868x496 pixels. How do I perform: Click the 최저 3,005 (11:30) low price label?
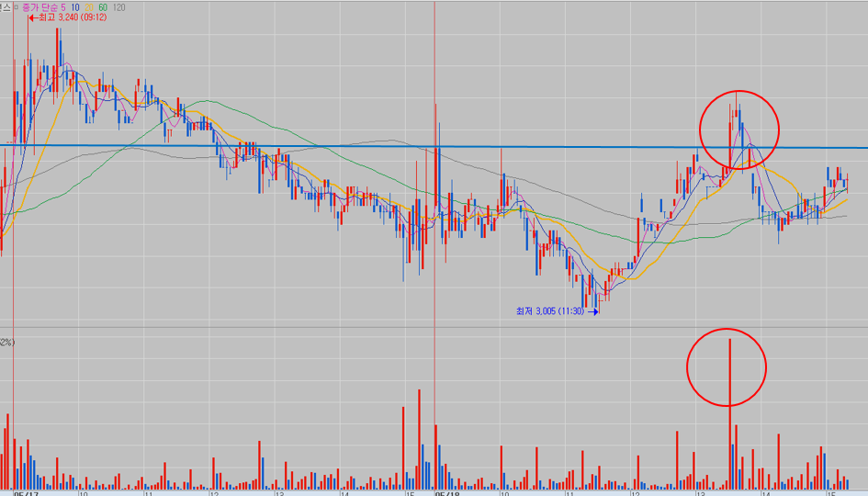pos(549,311)
